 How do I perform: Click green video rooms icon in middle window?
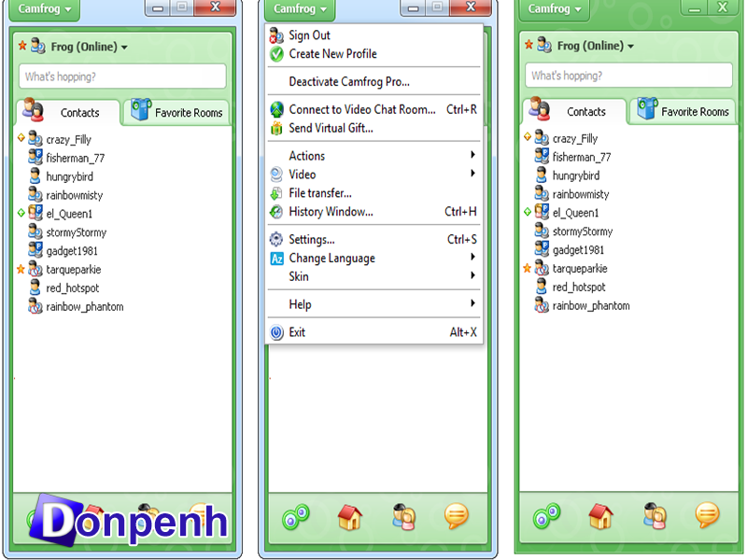pos(296,517)
